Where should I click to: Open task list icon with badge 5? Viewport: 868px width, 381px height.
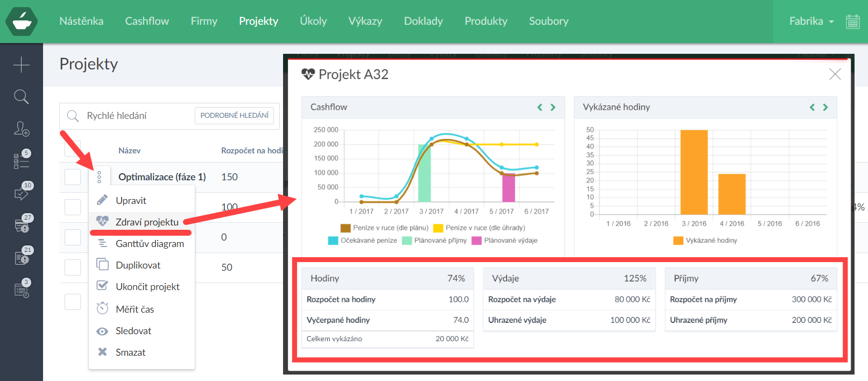pos(22,160)
